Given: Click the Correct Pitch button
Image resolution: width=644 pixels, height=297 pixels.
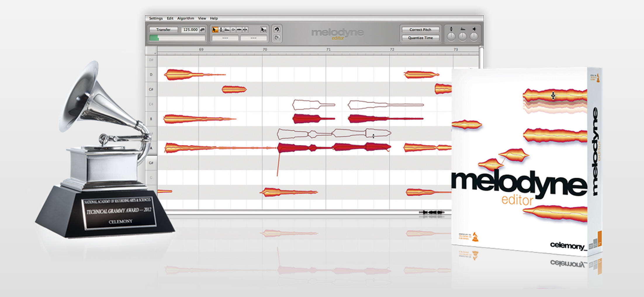Looking at the screenshot, I should pyautogui.click(x=420, y=30).
